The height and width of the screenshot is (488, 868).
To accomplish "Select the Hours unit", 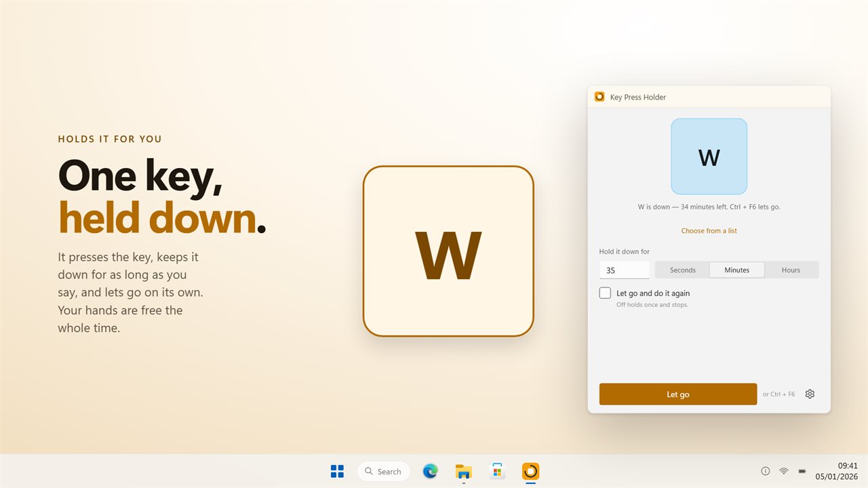I will point(791,270).
